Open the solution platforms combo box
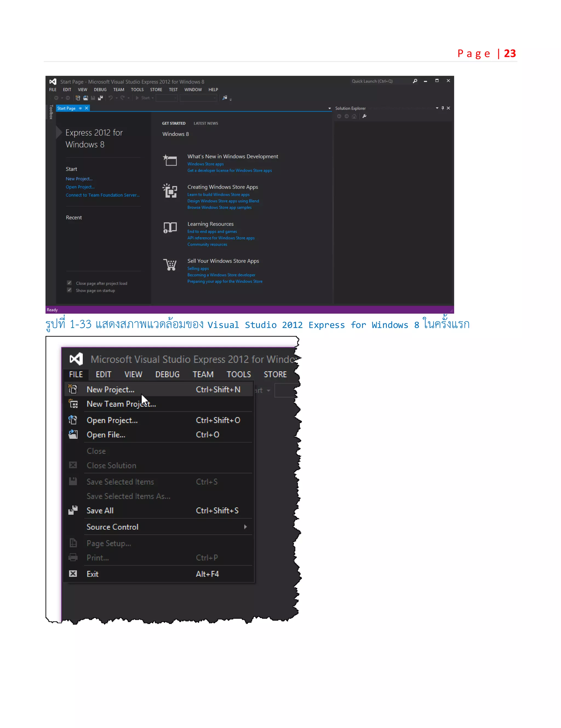 (198, 98)
